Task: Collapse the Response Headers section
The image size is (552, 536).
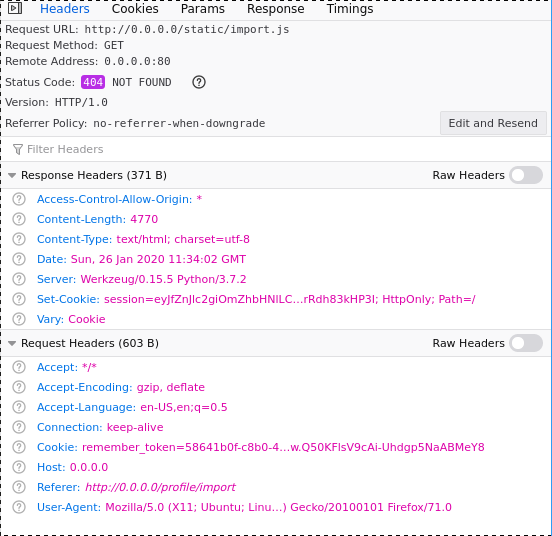Action: 12,175
